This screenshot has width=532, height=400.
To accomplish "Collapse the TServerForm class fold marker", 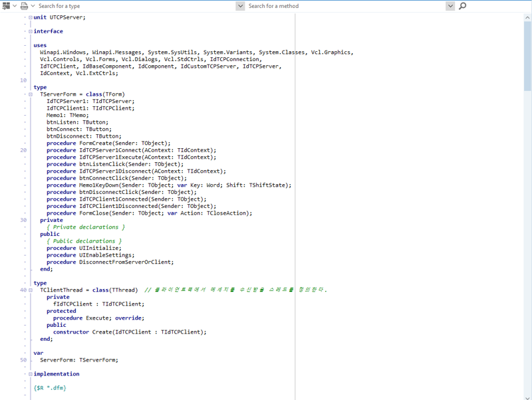I will pos(31,94).
